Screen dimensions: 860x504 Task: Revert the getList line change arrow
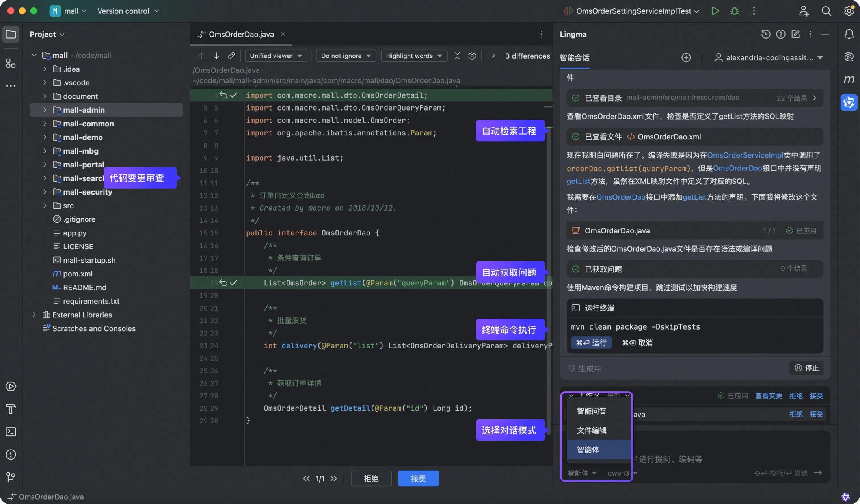coord(223,283)
